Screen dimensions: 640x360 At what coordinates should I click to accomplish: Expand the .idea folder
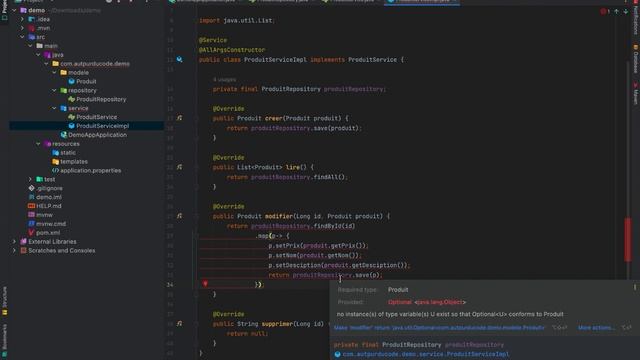22,19
